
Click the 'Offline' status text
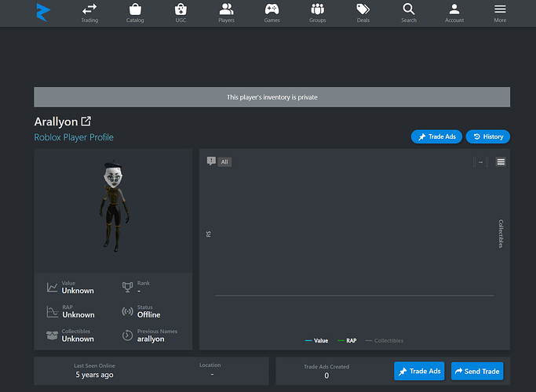(148, 315)
